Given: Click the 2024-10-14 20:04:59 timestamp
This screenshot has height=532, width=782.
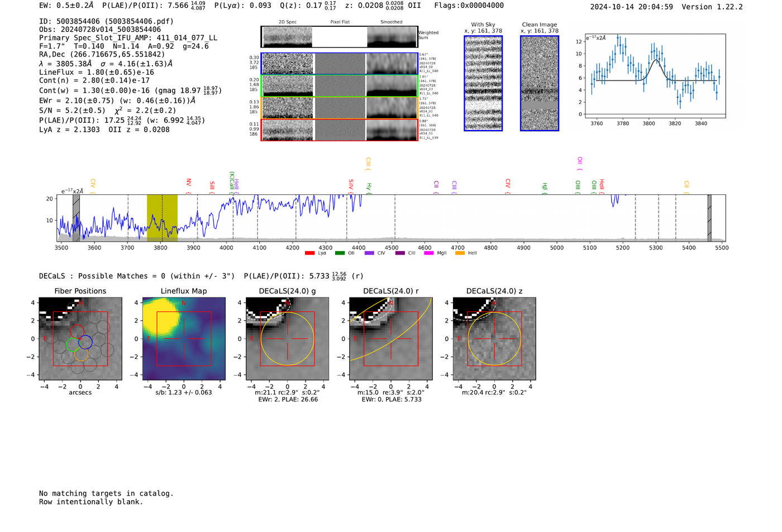Looking at the screenshot, I should tap(631, 7).
